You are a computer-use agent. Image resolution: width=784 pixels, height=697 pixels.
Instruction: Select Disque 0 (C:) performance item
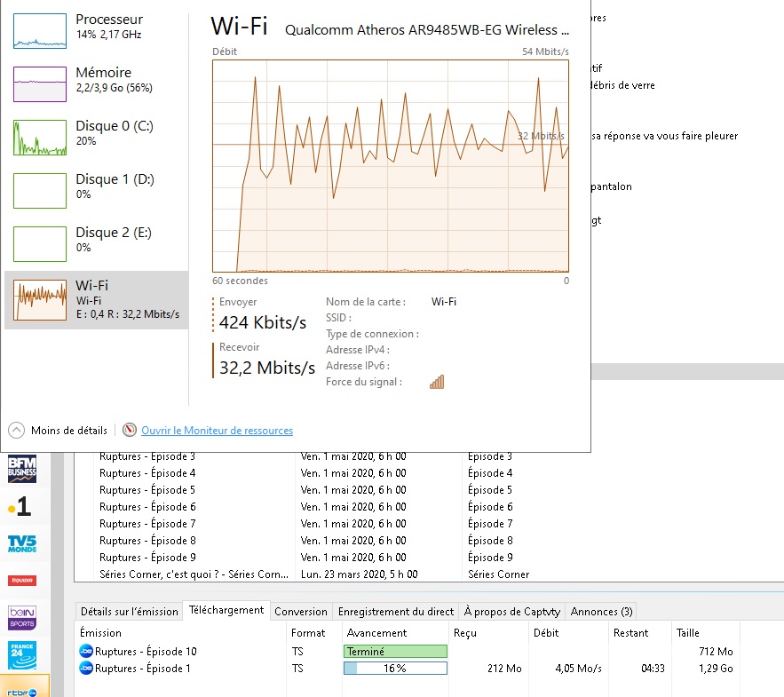[96, 137]
